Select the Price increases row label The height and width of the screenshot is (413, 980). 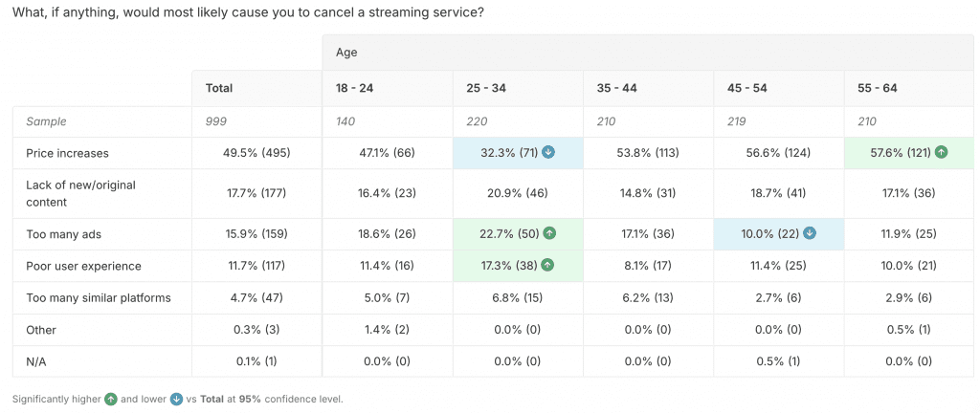coord(67,153)
